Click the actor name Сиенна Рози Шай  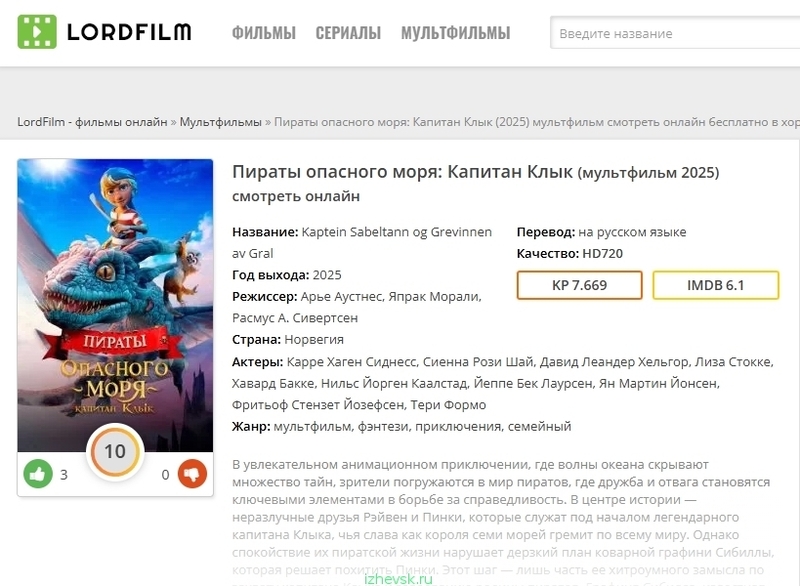[478, 362]
